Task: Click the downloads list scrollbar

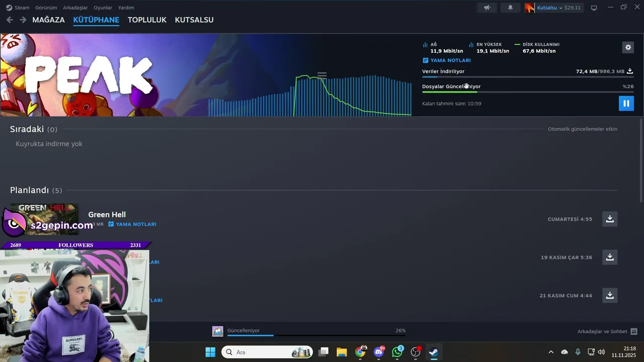Action: point(641,161)
